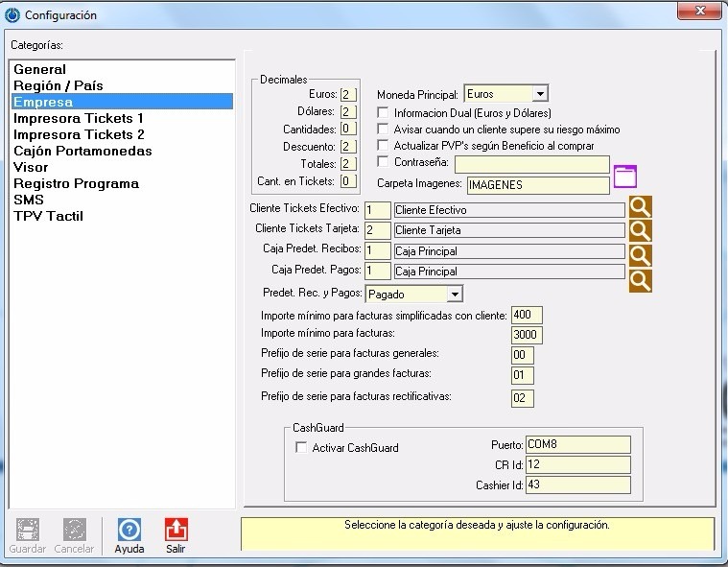Image resolution: width=728 pixels, height=567 pixels.
Task: Click the Euros decimals field
Action: pyautogui.click(x=348, y=94)
